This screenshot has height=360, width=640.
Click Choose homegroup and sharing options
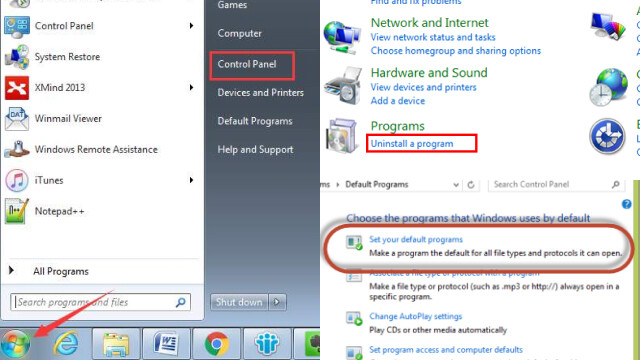point(456,51)
